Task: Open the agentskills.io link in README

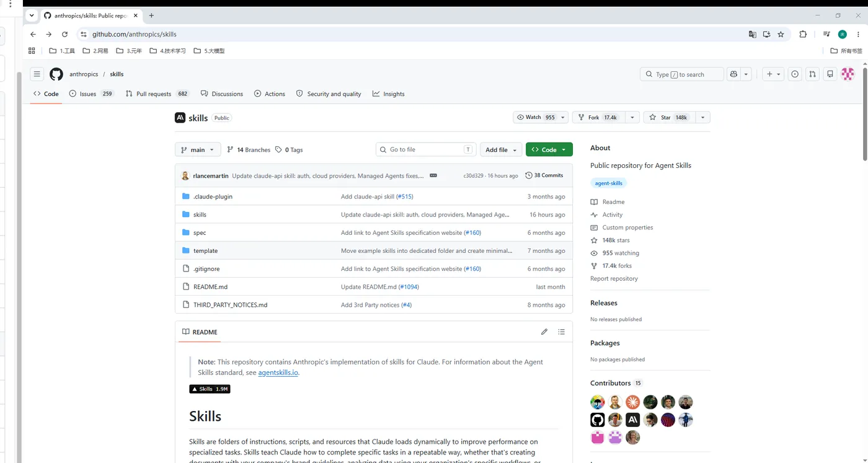Action: [x=278, y=373]
